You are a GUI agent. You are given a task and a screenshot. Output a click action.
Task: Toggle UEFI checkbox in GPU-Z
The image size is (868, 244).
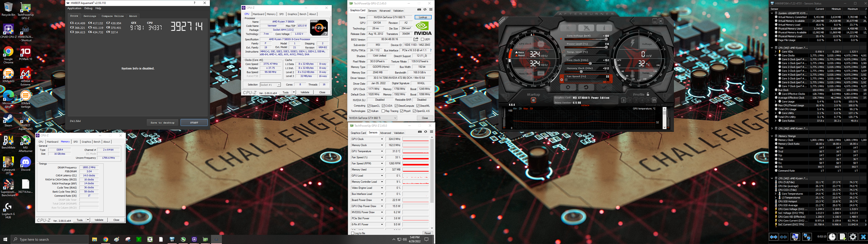click(422, 39)
